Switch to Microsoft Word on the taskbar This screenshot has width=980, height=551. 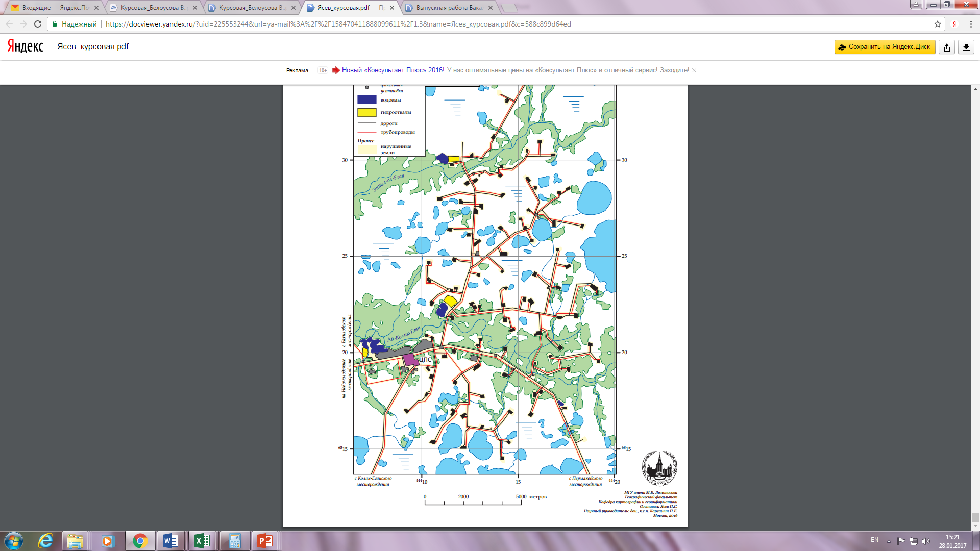[170, 541]
